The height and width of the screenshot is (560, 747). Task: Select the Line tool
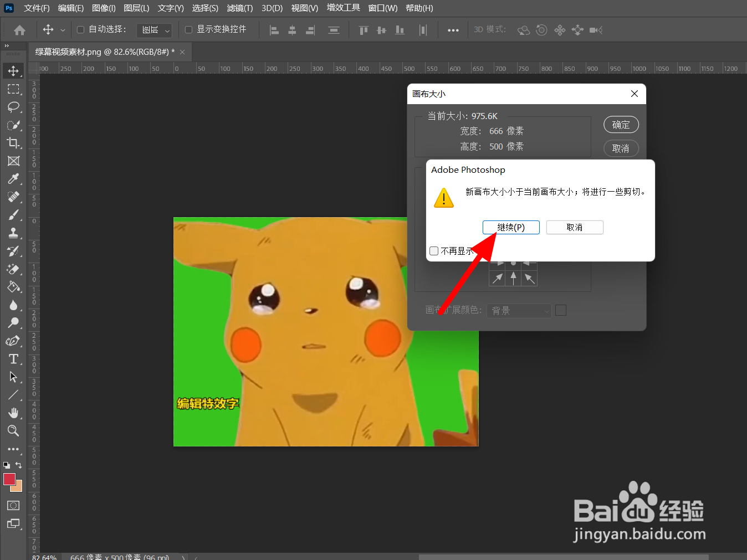tap(13, 395)
